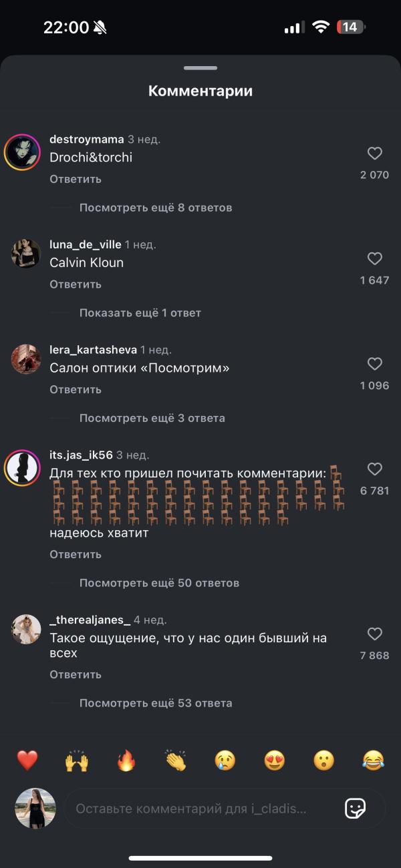401x868 pixels.
Task: Tap heart on its.jas_ik56 comment
Action: (375, 469)
